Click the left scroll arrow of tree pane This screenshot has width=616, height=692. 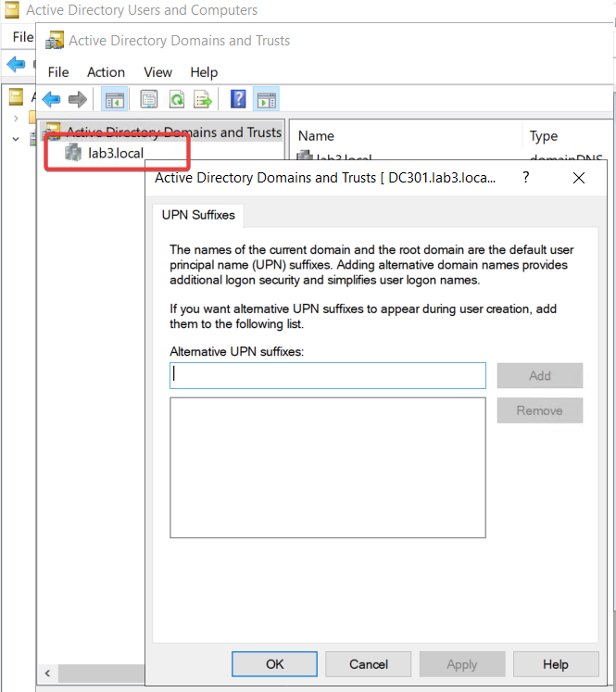click(47, 673)
